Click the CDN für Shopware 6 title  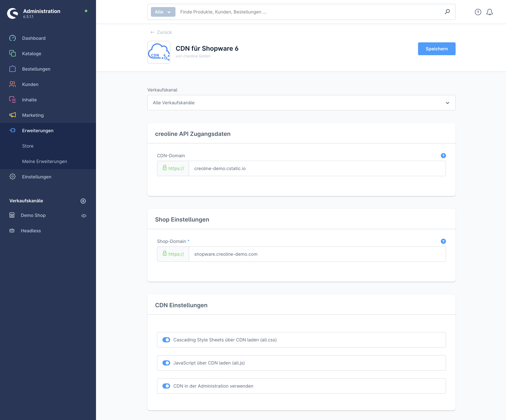[x=207, y=48]
